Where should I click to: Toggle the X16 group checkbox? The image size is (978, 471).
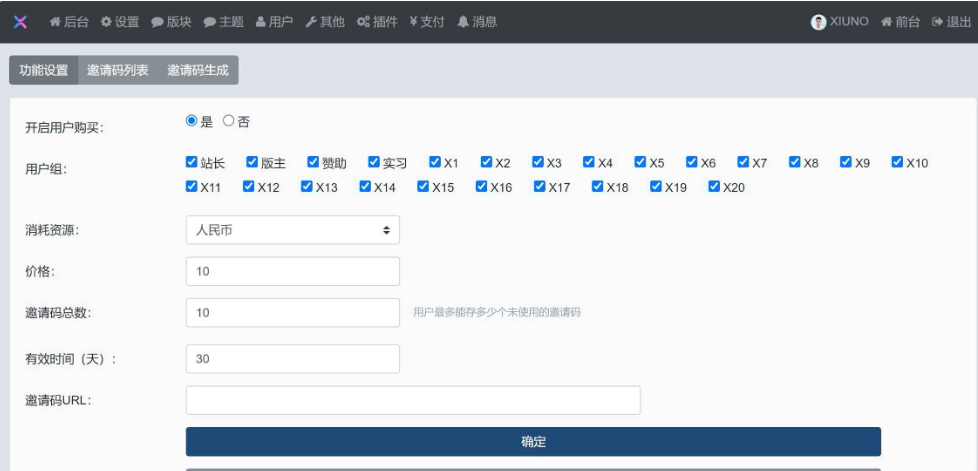(481, 186)
